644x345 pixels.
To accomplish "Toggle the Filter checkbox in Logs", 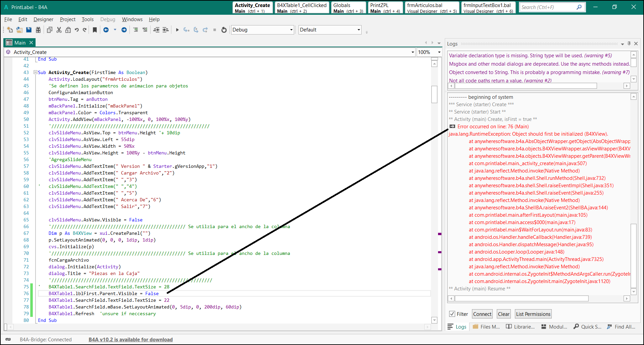I will [452, 314].
